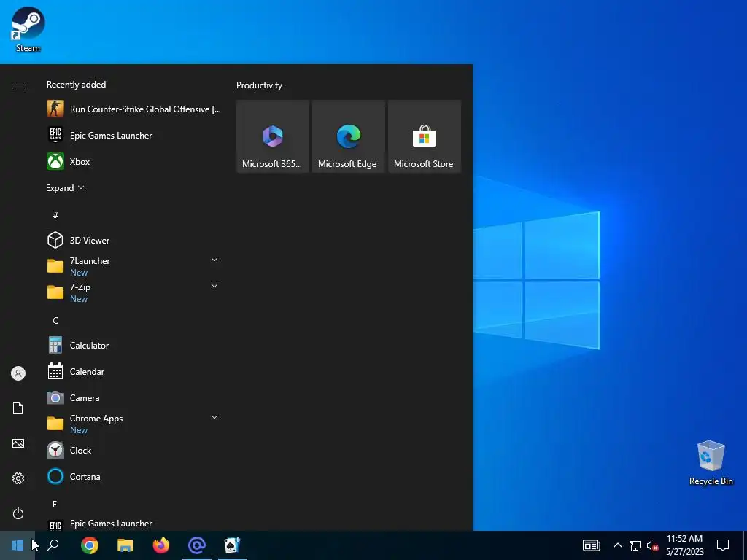This screenshot has height=560, width=747.
Task: Open the network status tray icon
Action: 635,545
